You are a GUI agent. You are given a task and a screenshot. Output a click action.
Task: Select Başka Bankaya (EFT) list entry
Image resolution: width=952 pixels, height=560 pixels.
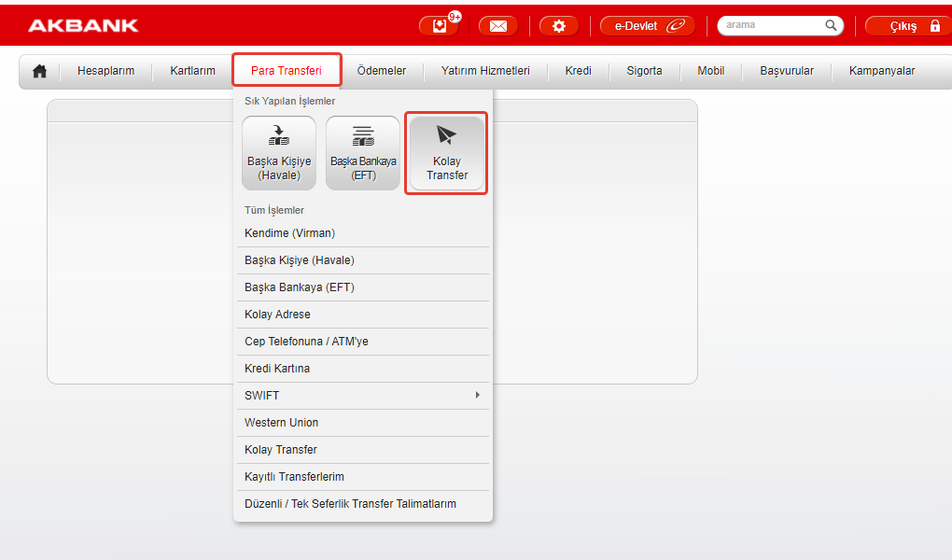point(362,287)
